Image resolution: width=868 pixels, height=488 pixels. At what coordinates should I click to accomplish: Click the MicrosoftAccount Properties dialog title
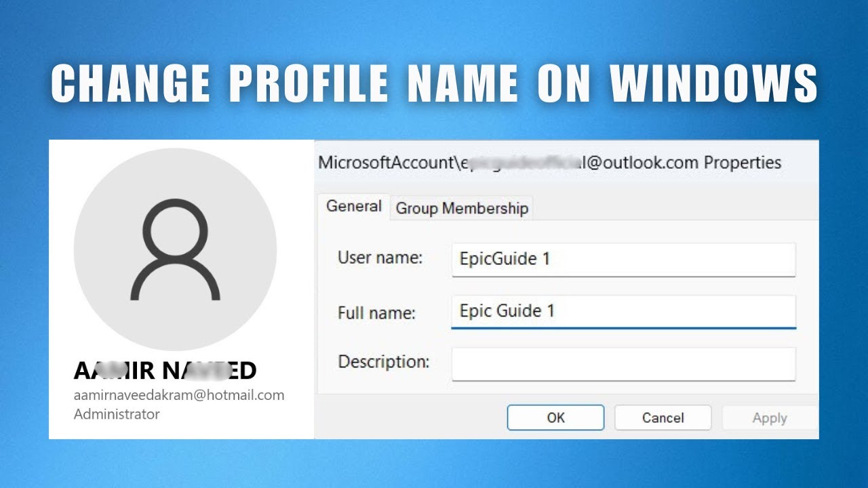549,163
